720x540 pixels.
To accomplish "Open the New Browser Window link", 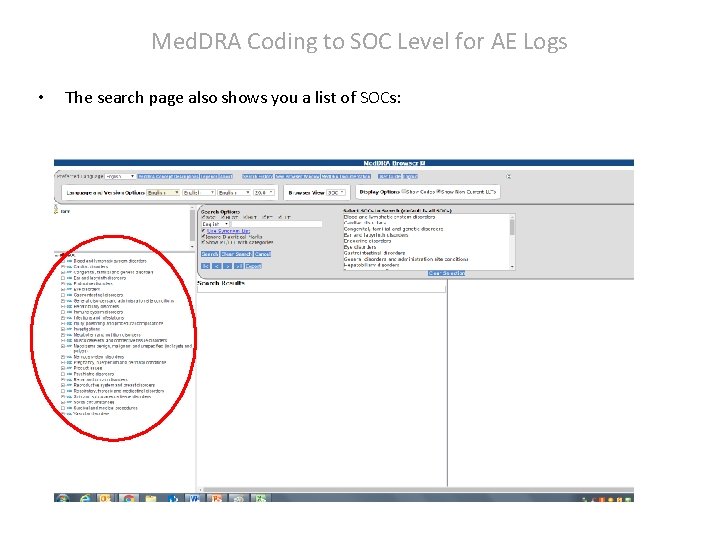I will point(297,176).
